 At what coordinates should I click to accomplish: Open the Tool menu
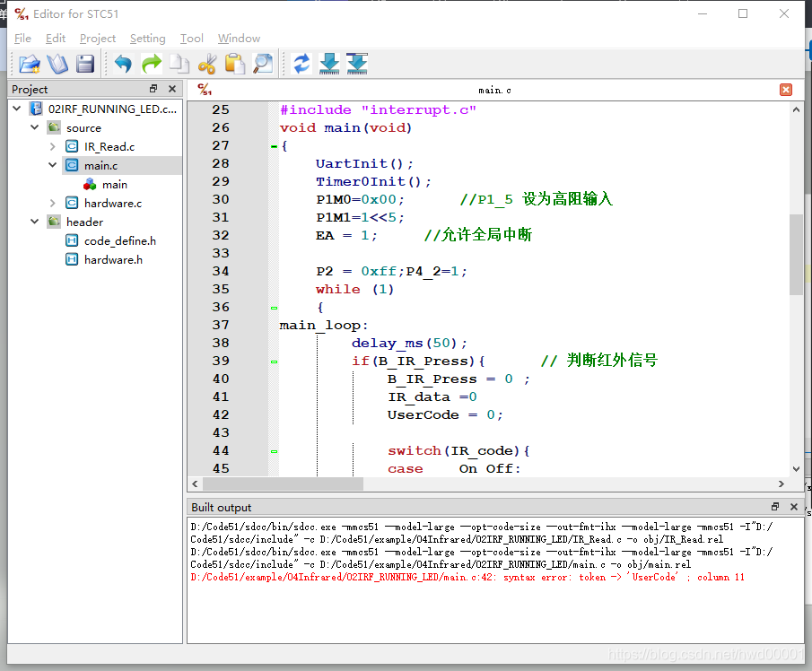coord(192,39)
